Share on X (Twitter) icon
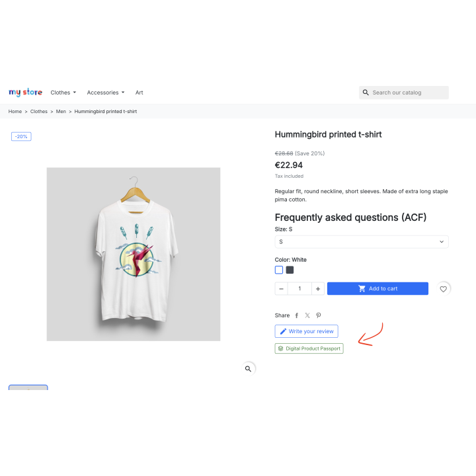Screen dimensions: 476x476 (307, 316)
